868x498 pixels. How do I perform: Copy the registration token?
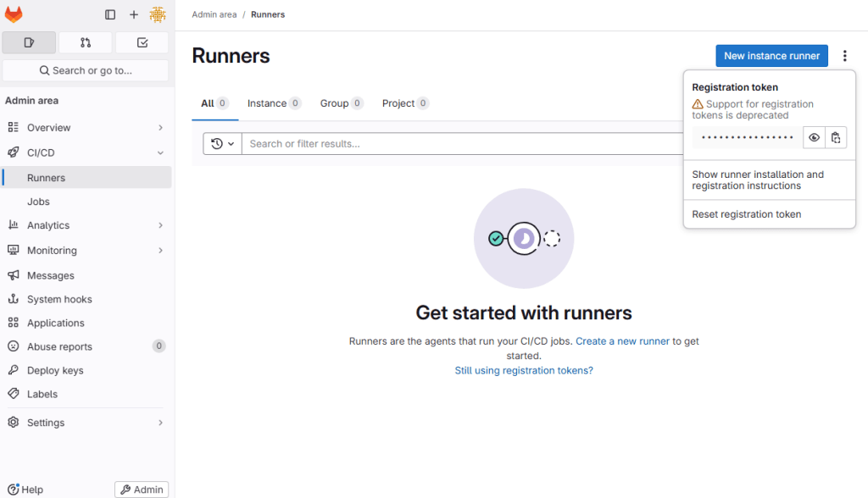tap(836, 138)
